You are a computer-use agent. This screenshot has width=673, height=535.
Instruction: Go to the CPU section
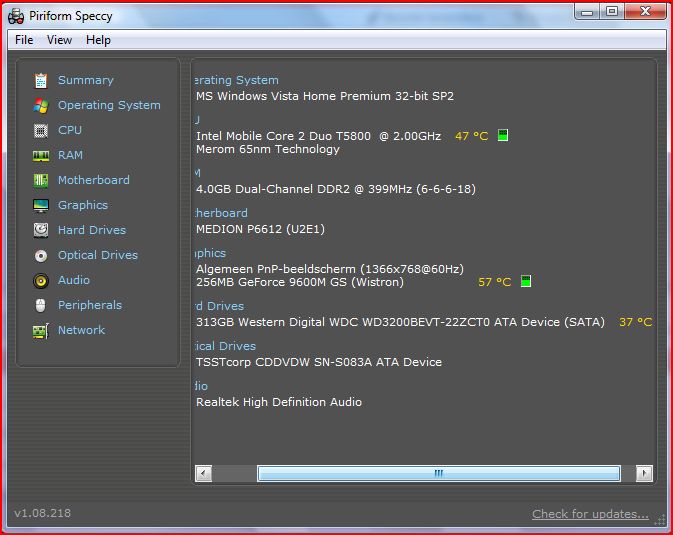[x=70, y=130]
